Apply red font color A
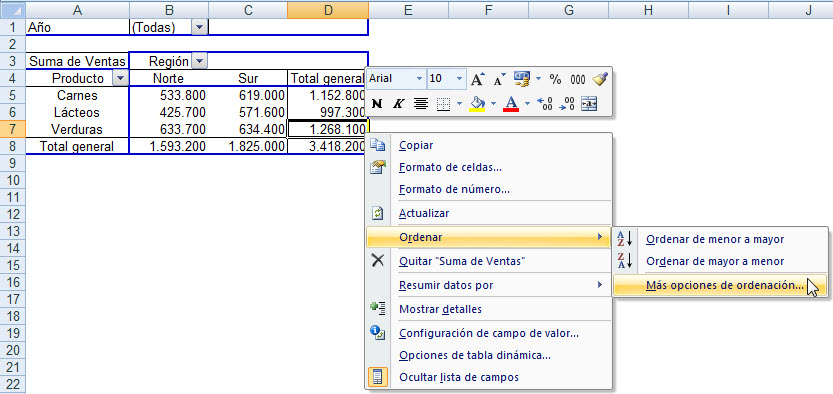Image resolution: width=833 pixels, height=394 pixels. (512, 104)
